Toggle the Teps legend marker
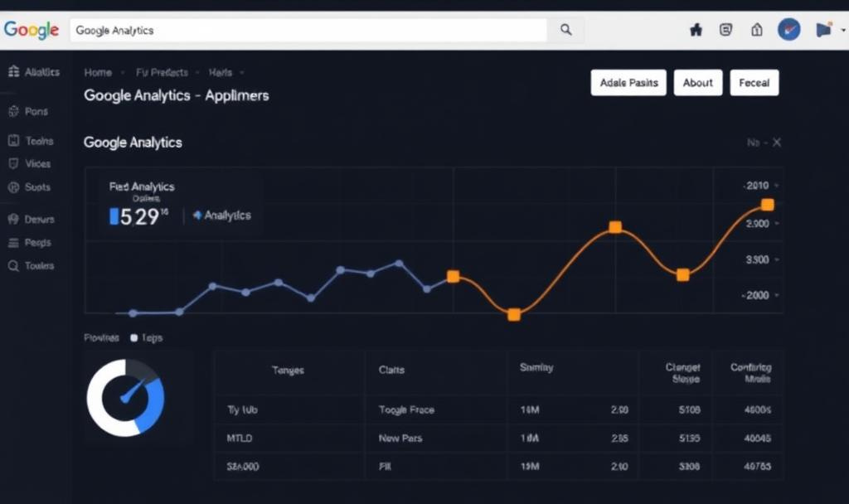849x504 pixels. click(x=133, y=338)
